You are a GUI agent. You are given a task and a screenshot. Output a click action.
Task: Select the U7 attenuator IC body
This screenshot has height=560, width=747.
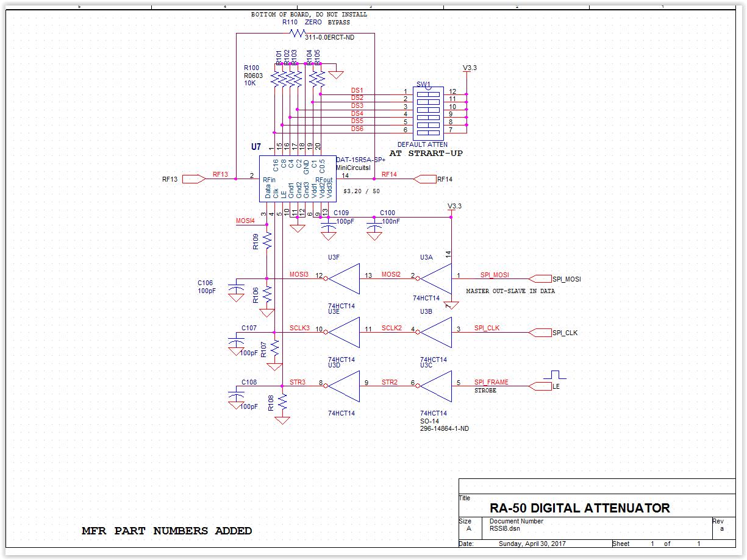point(298,179)
